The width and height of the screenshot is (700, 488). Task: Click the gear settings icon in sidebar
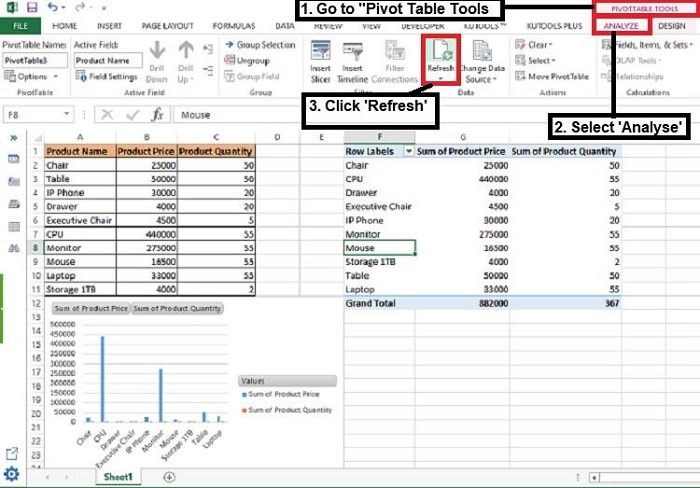point(12,474)
